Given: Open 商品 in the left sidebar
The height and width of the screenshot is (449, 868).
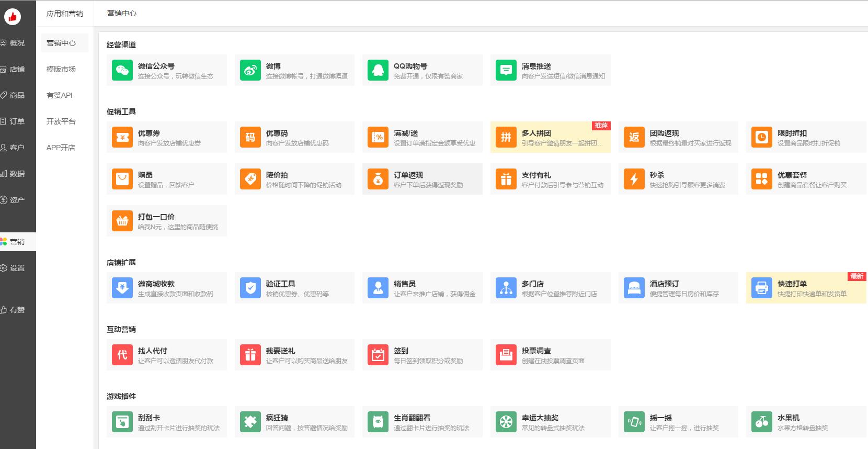Looking at the screenshot, I should click(x=17, y=95).
